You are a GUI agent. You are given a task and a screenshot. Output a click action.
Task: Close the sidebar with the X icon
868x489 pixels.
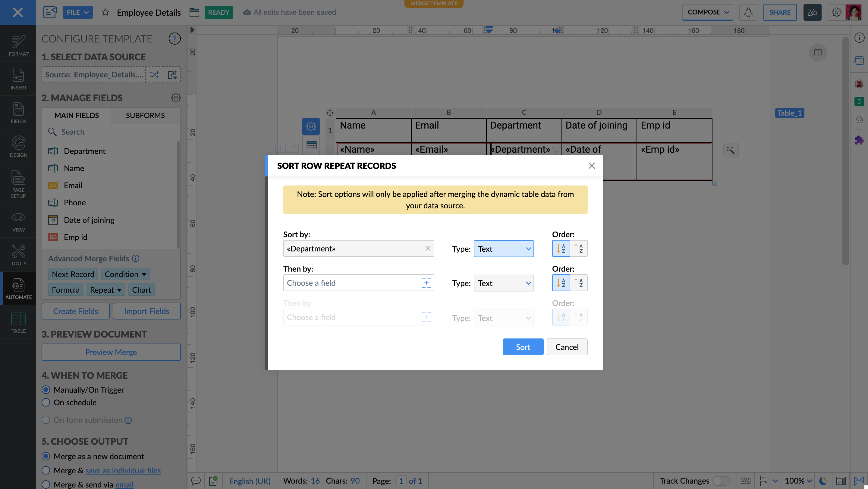point(18,12)
